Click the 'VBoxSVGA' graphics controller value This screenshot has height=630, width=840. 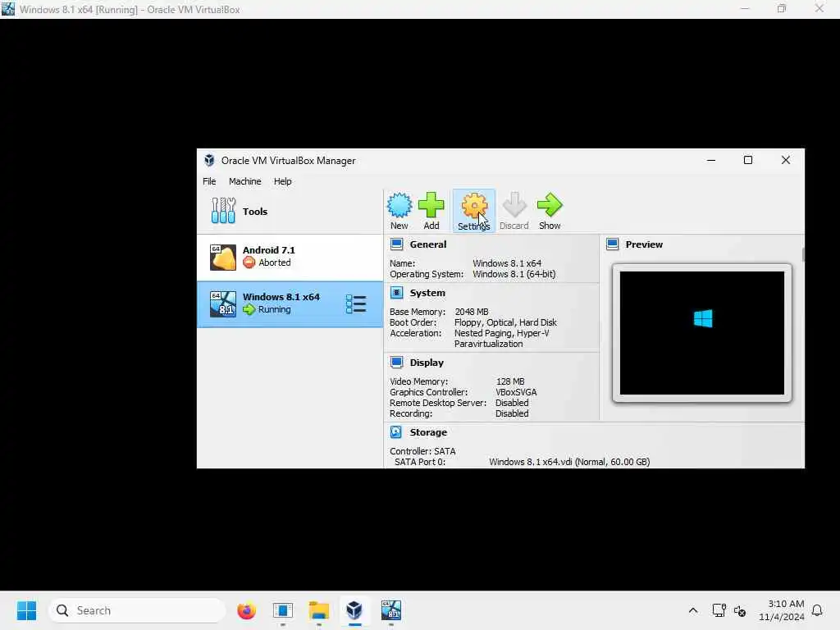tap(516, 392)
